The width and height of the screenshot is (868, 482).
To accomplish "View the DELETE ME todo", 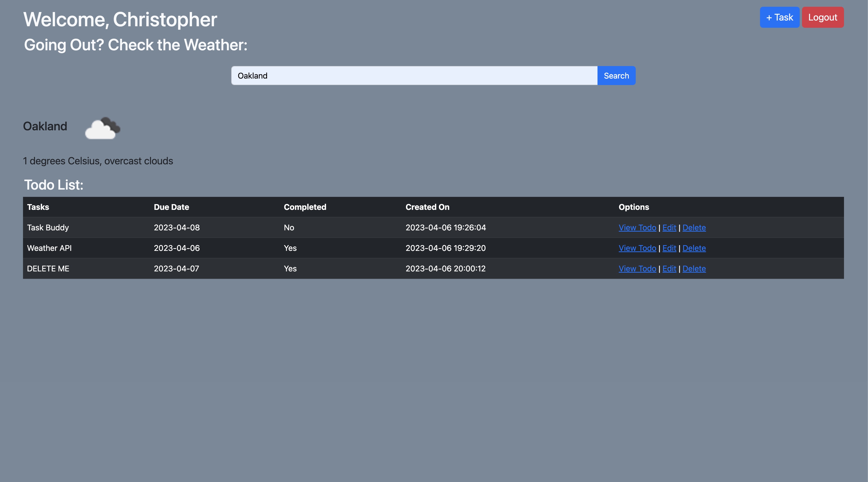I will point(637,269).
